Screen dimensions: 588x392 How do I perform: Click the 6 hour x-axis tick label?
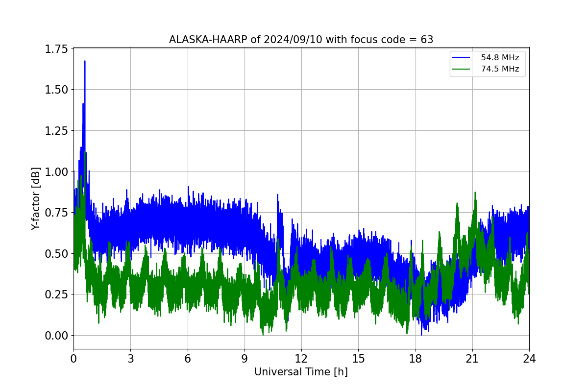[187, 359]
